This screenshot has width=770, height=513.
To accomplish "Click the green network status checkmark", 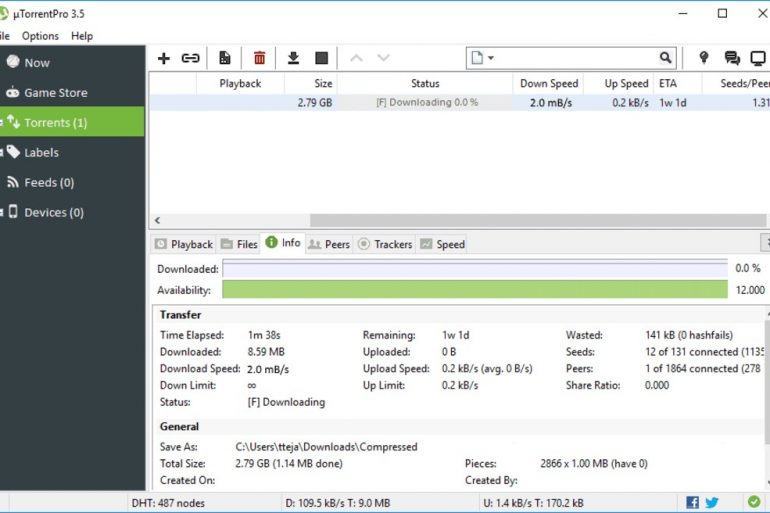I will coord(754,502).
